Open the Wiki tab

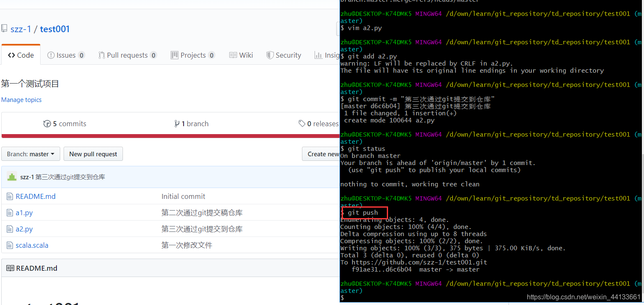pos(241,55)
